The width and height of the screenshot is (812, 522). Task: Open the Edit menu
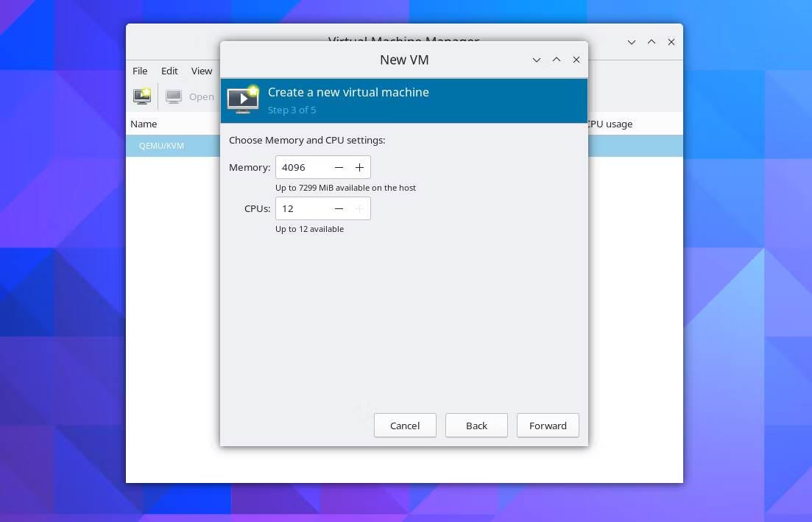coord(169,71)
